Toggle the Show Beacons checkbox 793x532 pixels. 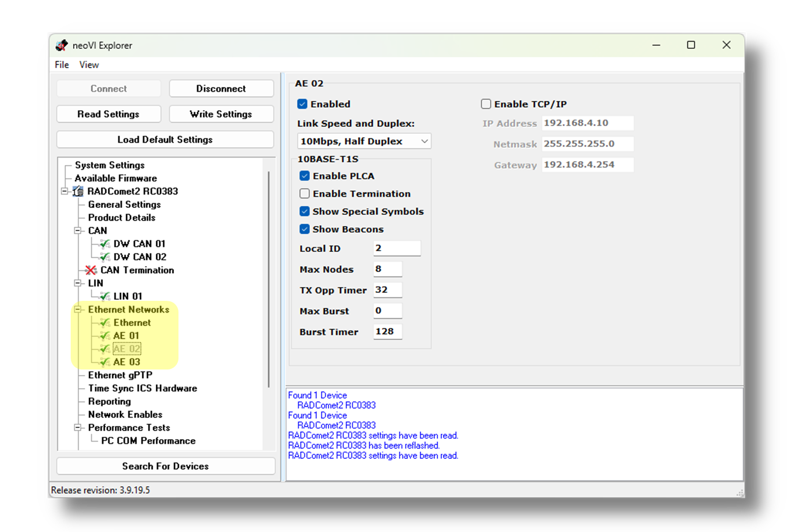(305, 229)
